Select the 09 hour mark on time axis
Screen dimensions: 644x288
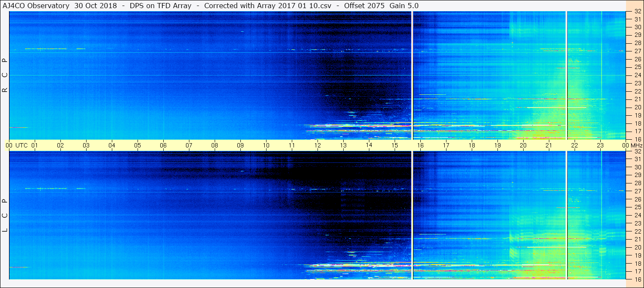coord(240,145)
